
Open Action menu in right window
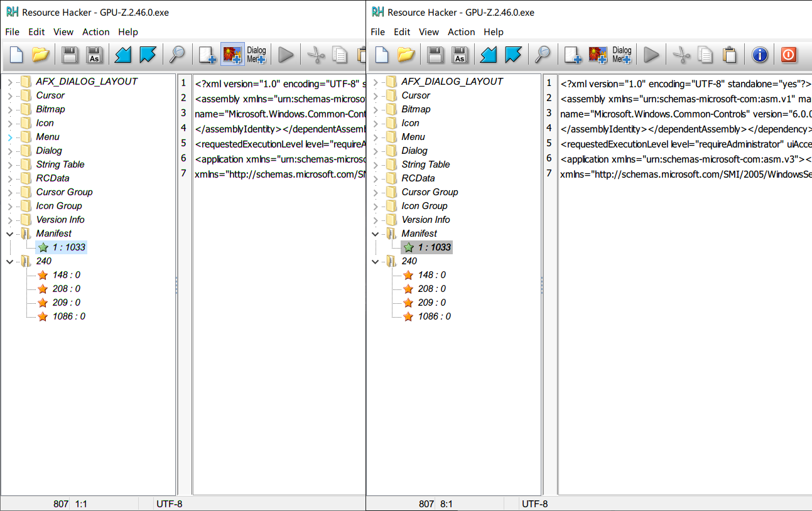click(x=462, y=32)
